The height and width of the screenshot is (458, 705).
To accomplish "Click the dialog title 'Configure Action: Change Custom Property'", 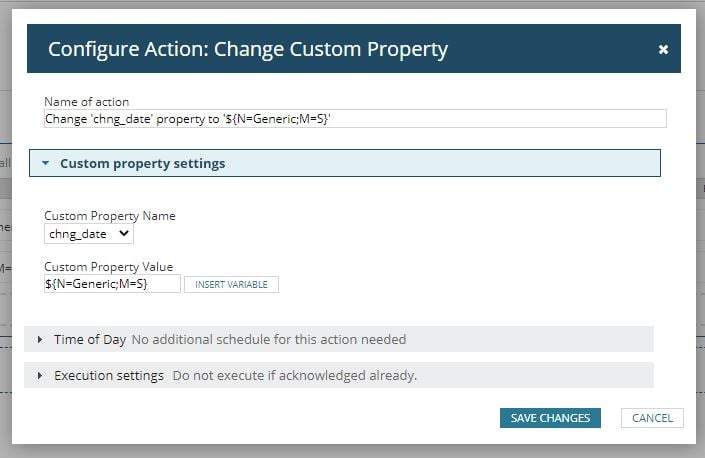I will tap(248, 49).
